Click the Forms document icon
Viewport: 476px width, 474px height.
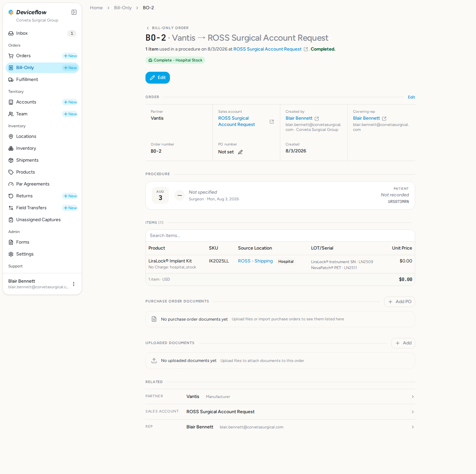pos(11,242)
